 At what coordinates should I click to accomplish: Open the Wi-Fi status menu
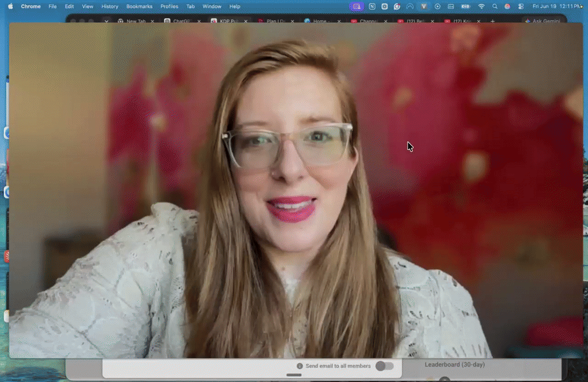pos(481,6)
